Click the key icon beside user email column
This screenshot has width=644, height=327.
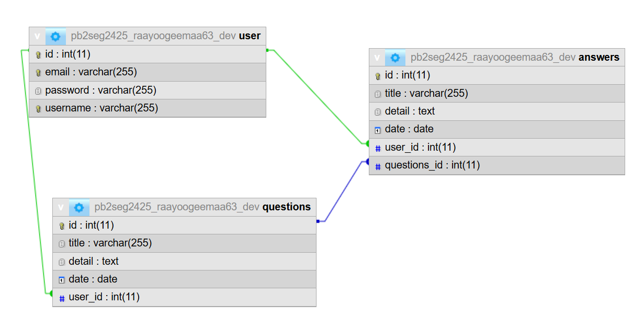[38, 72]
